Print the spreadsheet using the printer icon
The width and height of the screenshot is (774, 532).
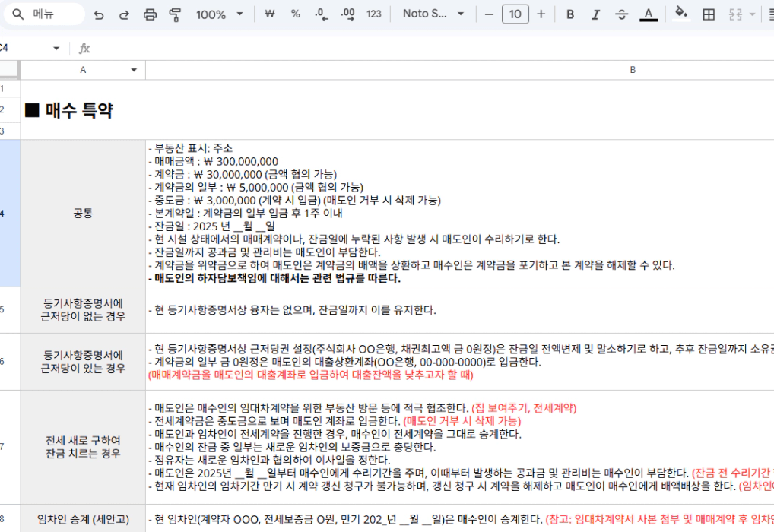150,14
